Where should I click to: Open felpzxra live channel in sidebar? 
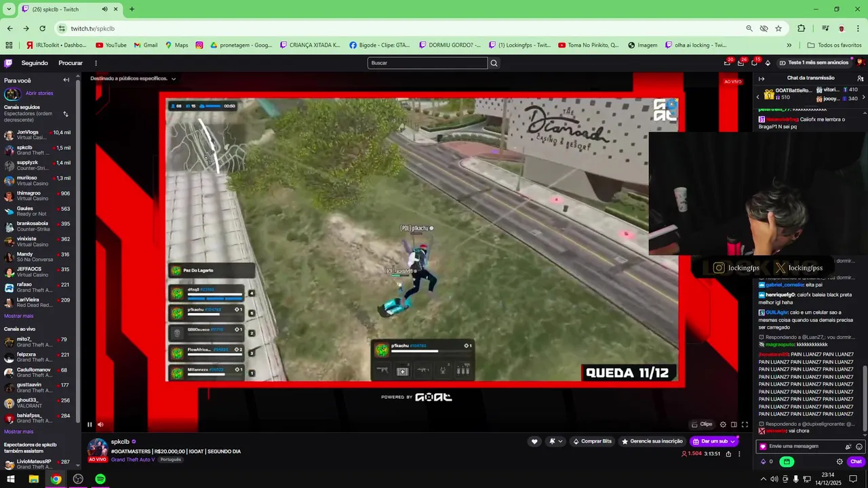37,357
